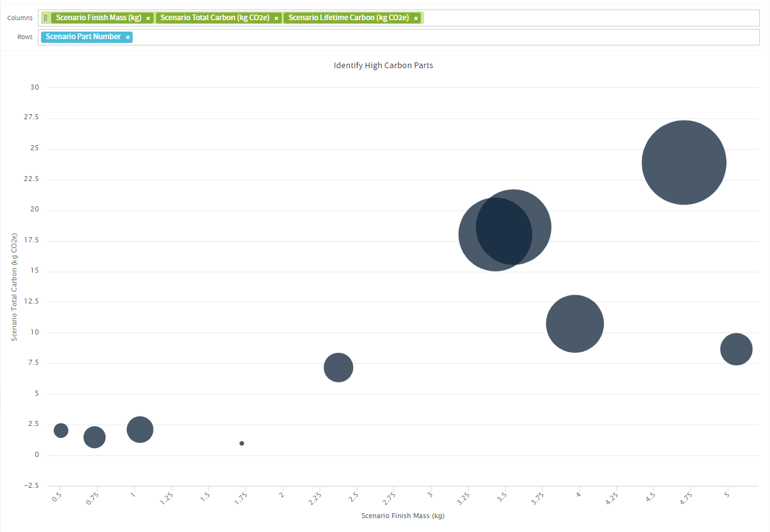Select the bubble near 2.4 kg mass

[338, 367]
